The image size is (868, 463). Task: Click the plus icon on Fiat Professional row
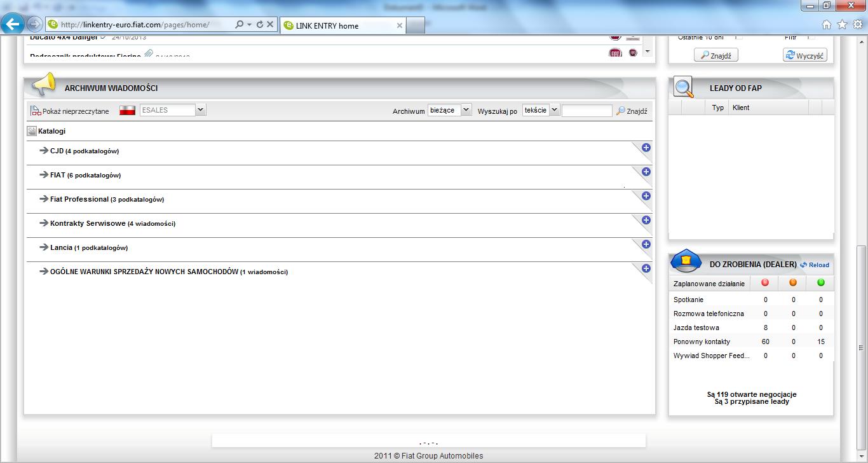click(x=646, y=196)
